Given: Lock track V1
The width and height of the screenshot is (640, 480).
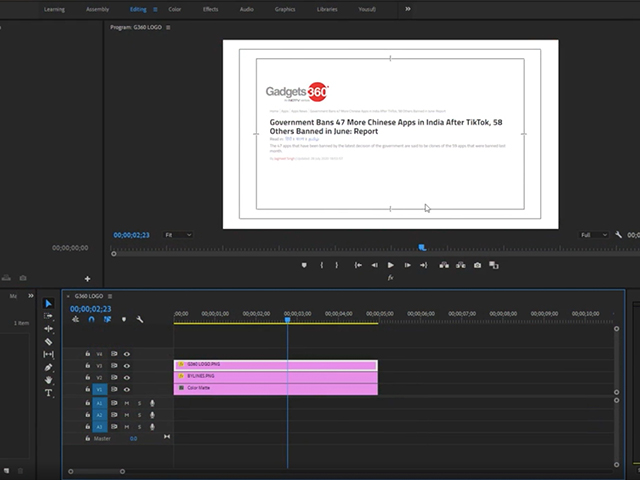Looking at the screenshot, I should (x=87, y=389).
